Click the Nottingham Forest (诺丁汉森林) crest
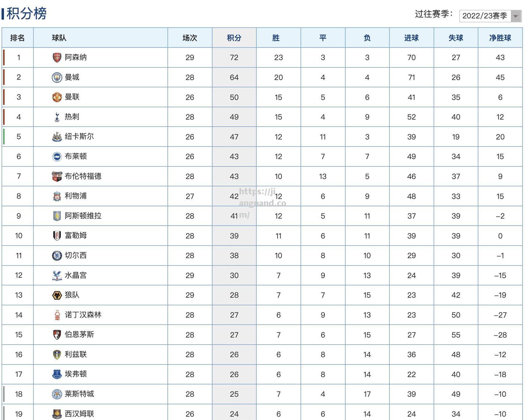 57,315
